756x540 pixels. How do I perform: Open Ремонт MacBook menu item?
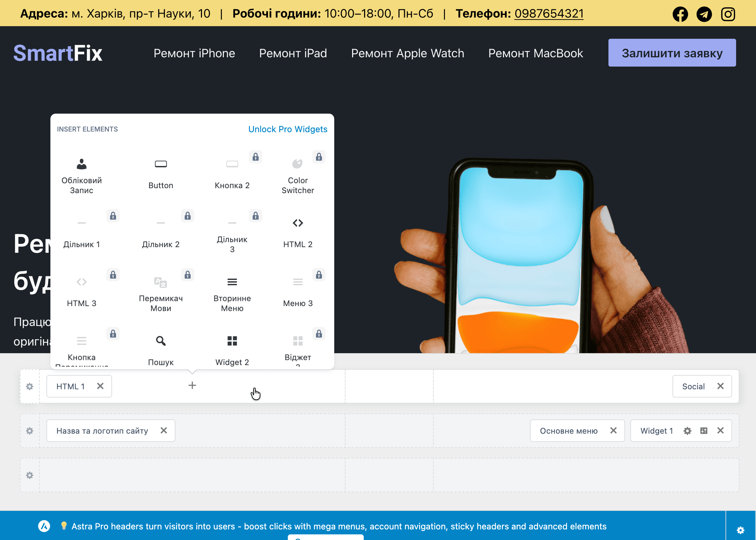click(536, 53)
